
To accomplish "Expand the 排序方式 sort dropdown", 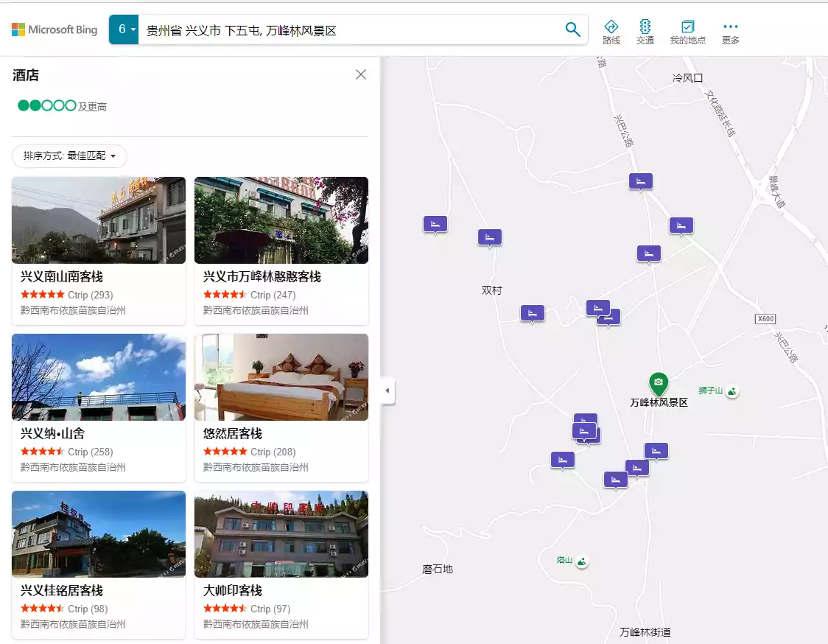I will pos(69,156).
